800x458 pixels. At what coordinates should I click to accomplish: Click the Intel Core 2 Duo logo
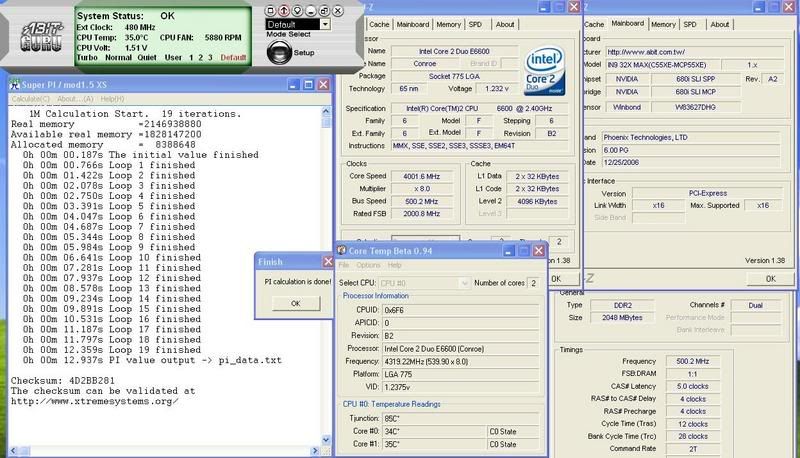545,70
